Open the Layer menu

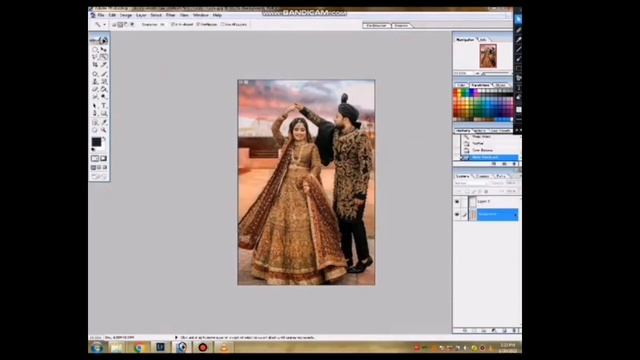141,15
